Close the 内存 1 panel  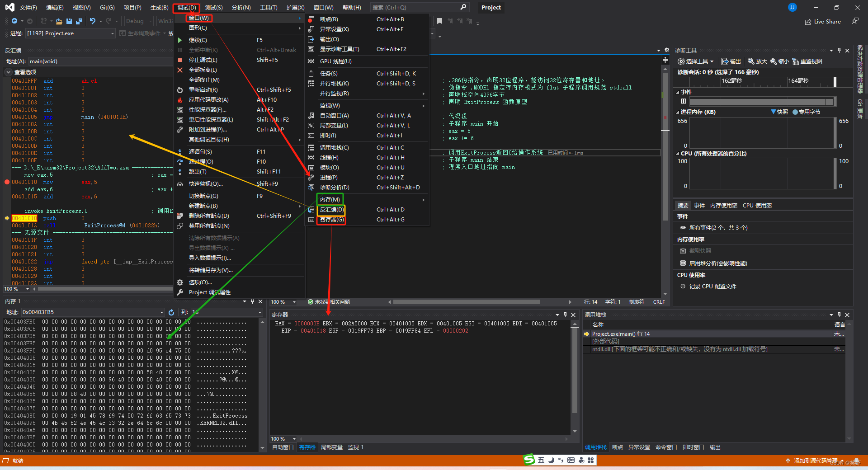point(260,301)
